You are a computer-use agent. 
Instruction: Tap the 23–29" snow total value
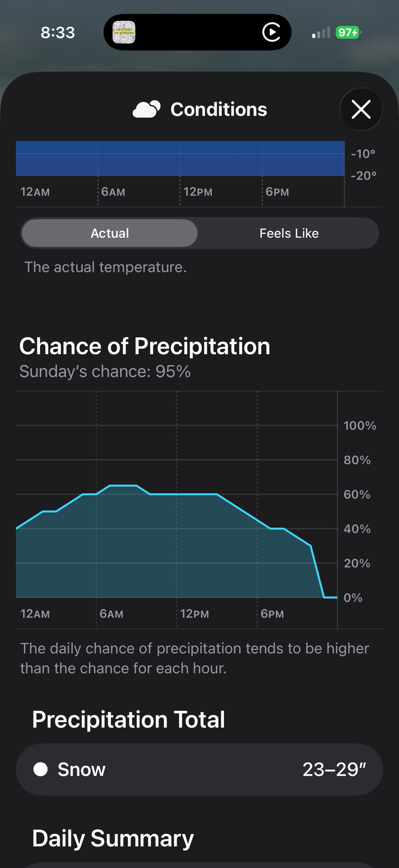tap(334, 769)
